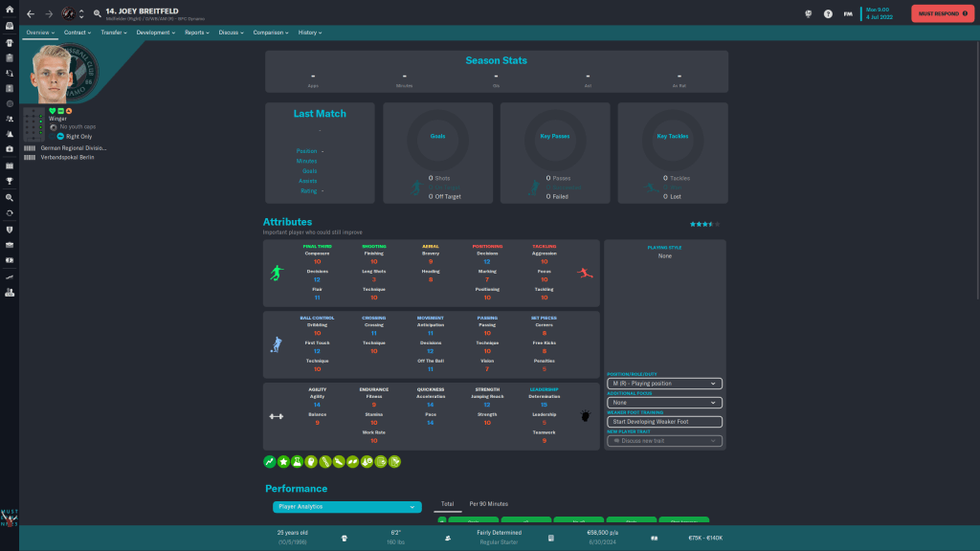Image resolution: width=980 pixels, height=551 pixels.
Task: Click the search magnifier icon
Action: (98, 14)
